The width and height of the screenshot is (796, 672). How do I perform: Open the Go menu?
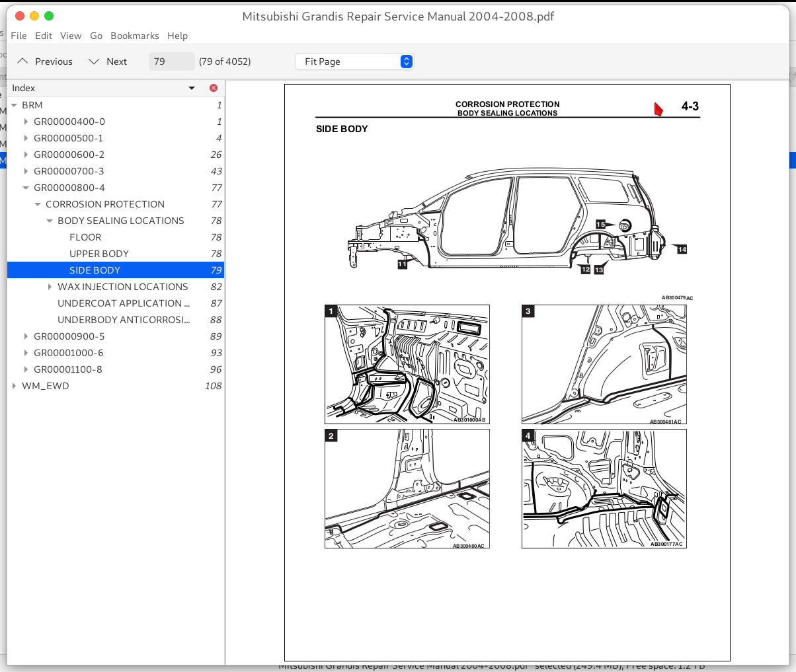pos(97,36)
